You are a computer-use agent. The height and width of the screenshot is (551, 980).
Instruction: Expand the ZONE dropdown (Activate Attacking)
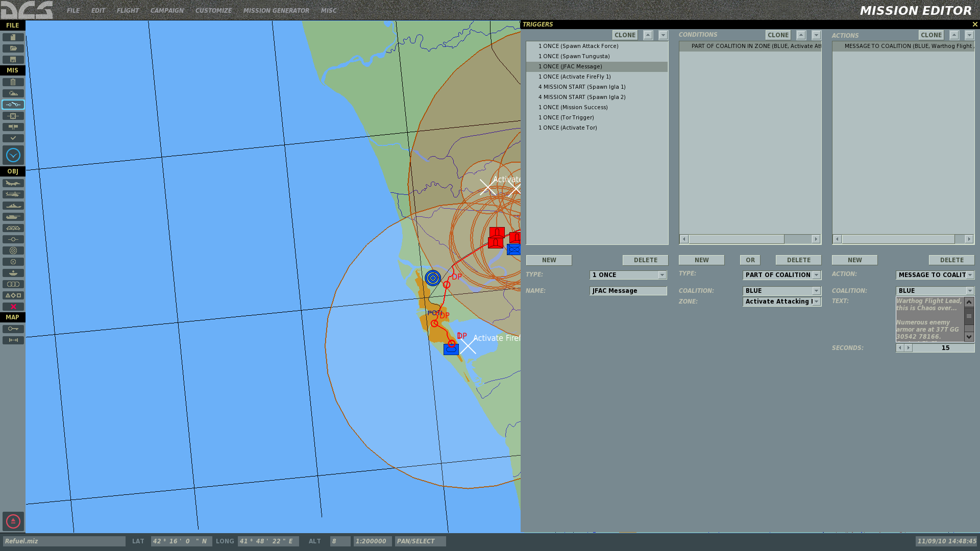(x=816, y=302)
